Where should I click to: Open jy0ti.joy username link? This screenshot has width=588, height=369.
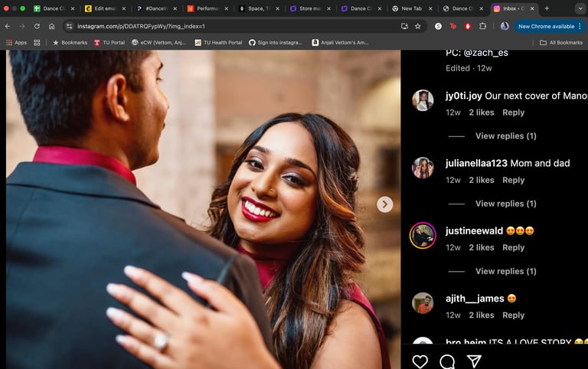click(463, 96)
